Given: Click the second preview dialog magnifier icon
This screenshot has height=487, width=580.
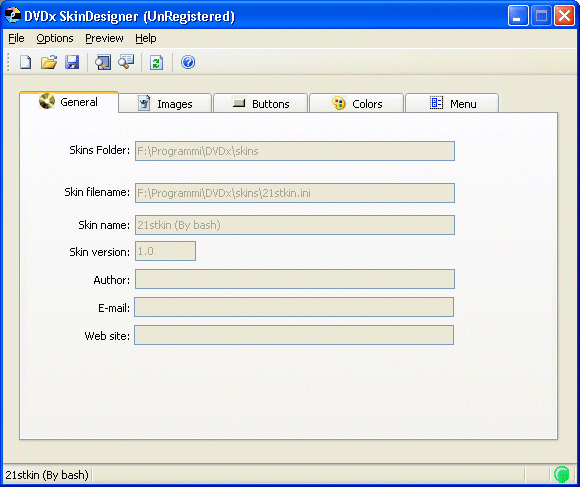Looking at the screenshot, I should (126, 62).
